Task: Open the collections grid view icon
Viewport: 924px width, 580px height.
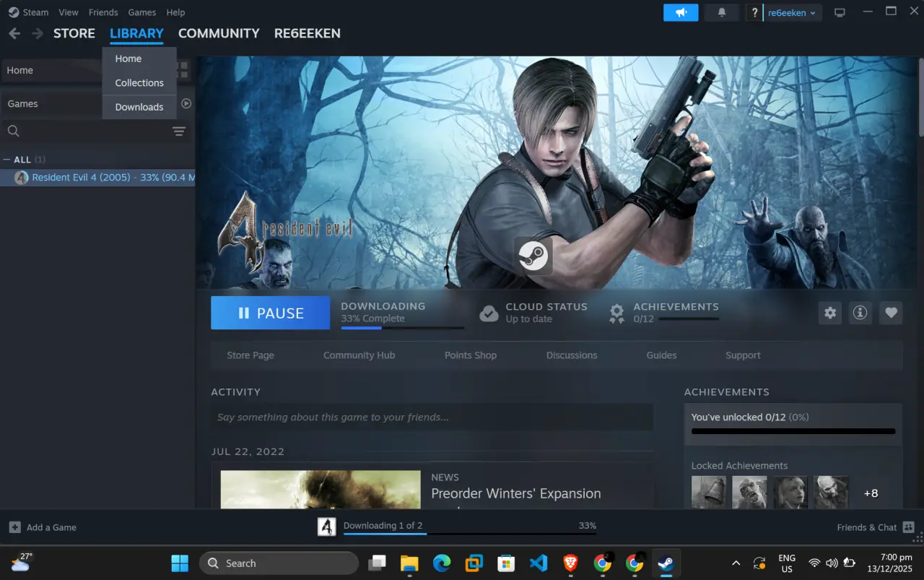Action: coord(183,70)
